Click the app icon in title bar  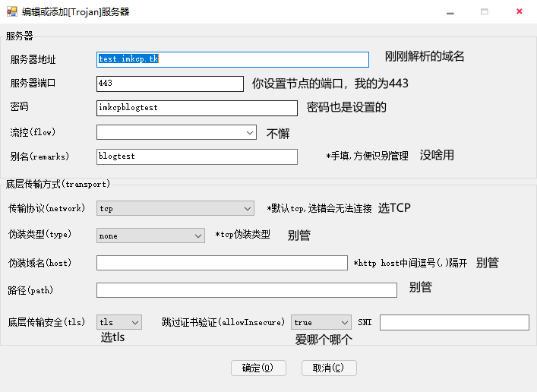point(11,11)
